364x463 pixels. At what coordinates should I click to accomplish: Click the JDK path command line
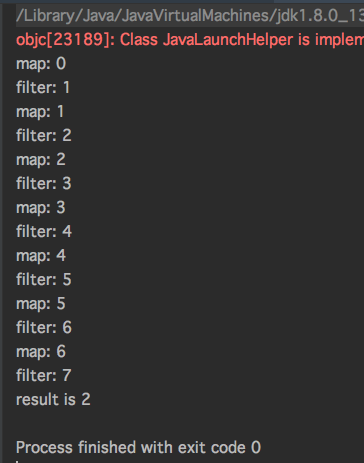(x=190, y=16)
